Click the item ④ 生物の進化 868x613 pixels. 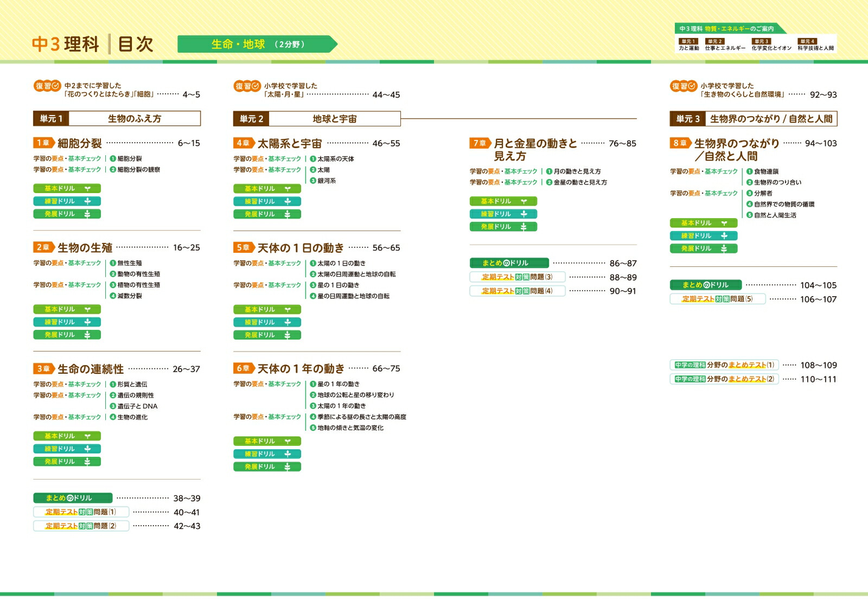(129, 417)
